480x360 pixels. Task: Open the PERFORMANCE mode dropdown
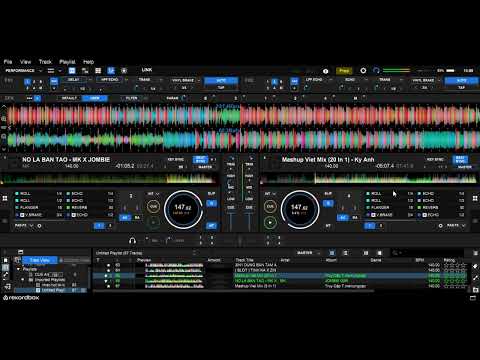point(24,71)
